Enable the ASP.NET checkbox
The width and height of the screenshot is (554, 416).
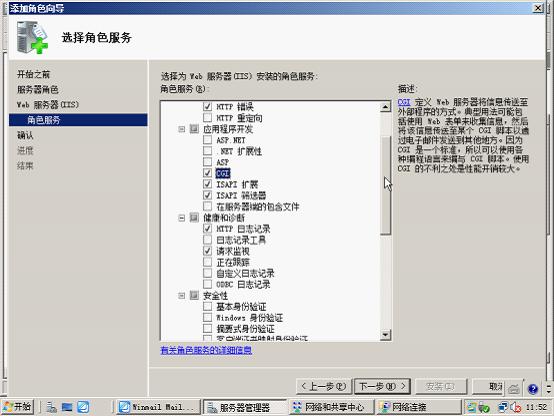pos(207,140)
